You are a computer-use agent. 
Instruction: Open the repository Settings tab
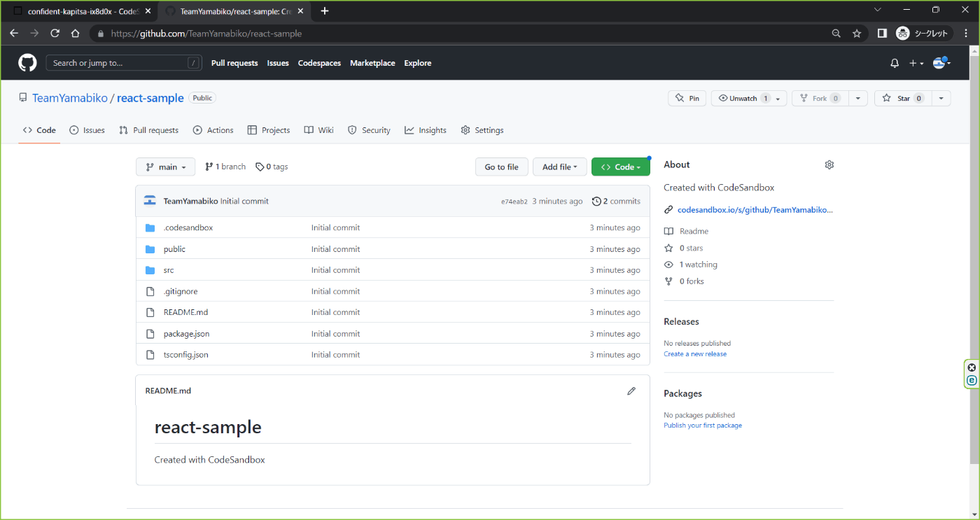(x=482, y=130)
